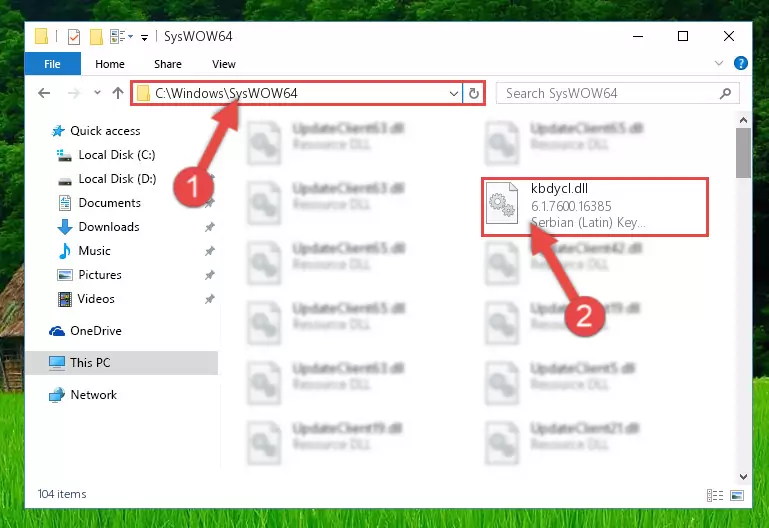This screenshot has height=528, width=769.
Task: Minimize the SysWOW64 window
Action: click(x=638, y=36)
